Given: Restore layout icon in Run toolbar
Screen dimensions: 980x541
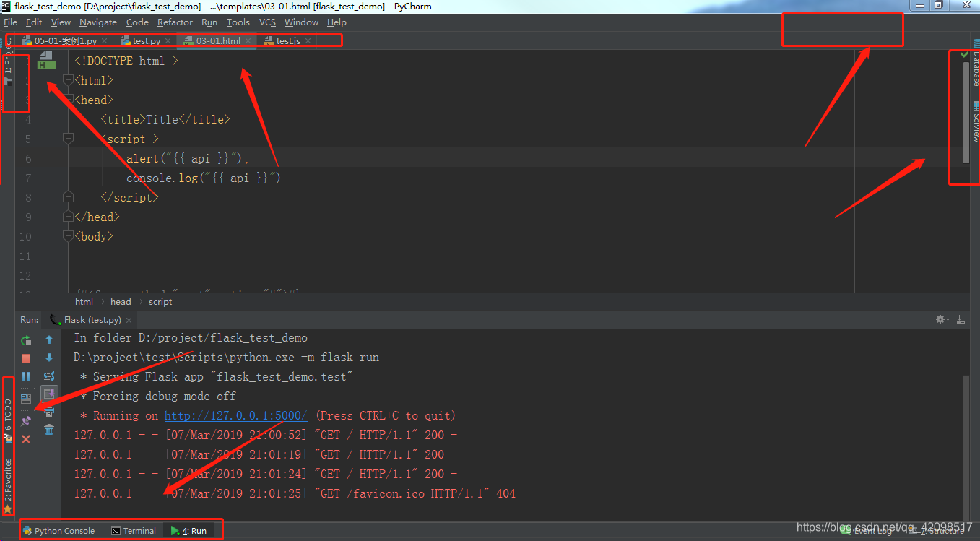Looking at the screenshot, I should tap(26, 397).
